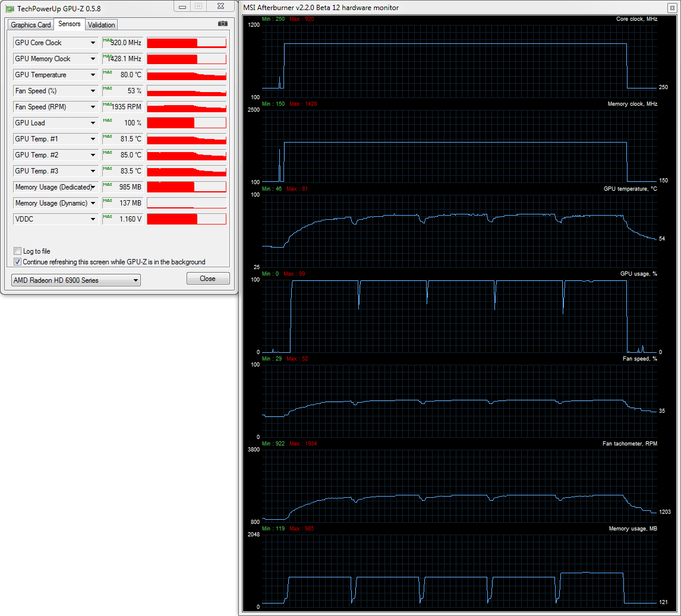This screenshot has width=681, height=616.
Task: Click the GPU usage, % graph label
Action: pyautogui.click(x=638, y=274)
